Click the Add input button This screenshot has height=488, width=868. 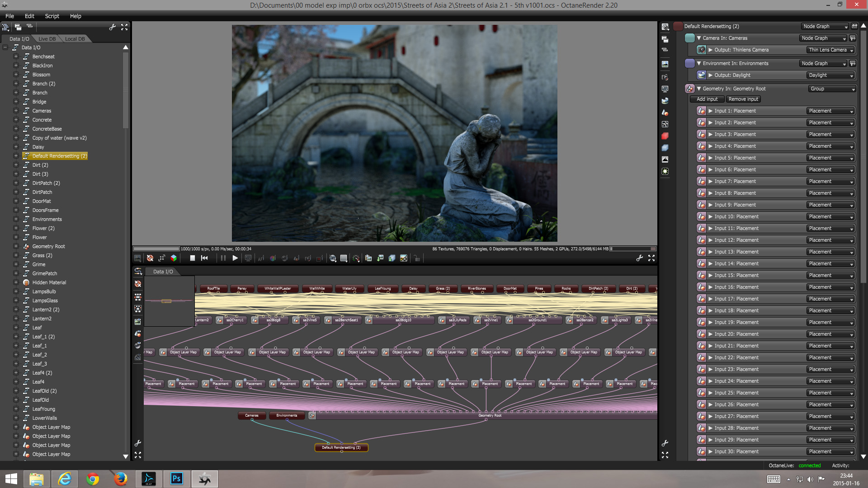click(x=707, y=99)
